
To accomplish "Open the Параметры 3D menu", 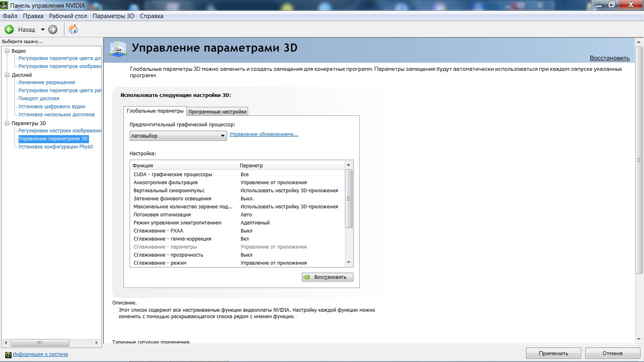I will tap(114, 16).
